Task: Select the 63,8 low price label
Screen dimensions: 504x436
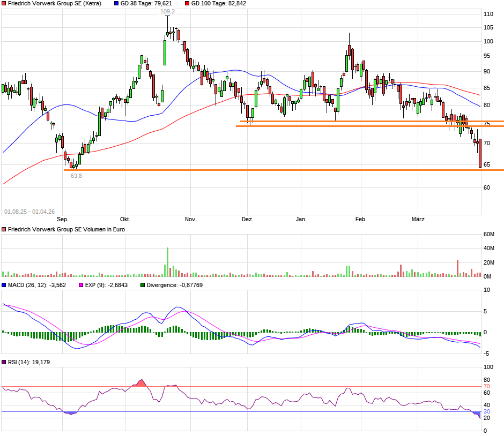Action: tap(77, 175)
